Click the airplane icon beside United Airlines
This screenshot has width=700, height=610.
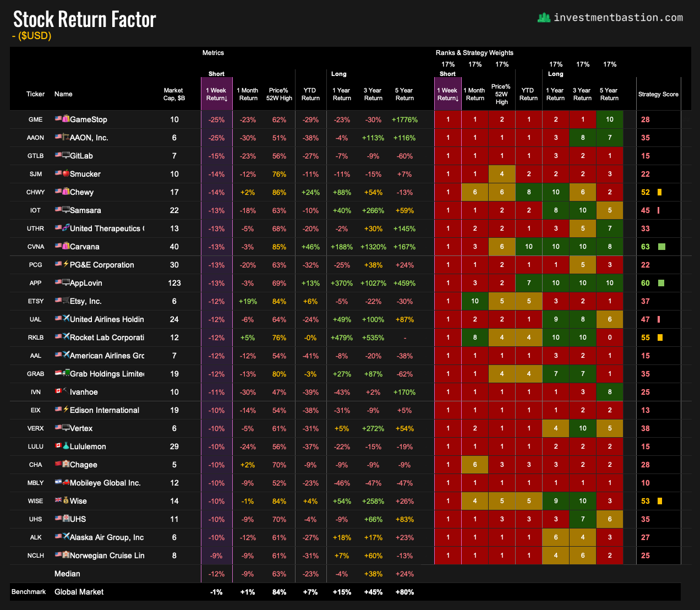point(66,319)
